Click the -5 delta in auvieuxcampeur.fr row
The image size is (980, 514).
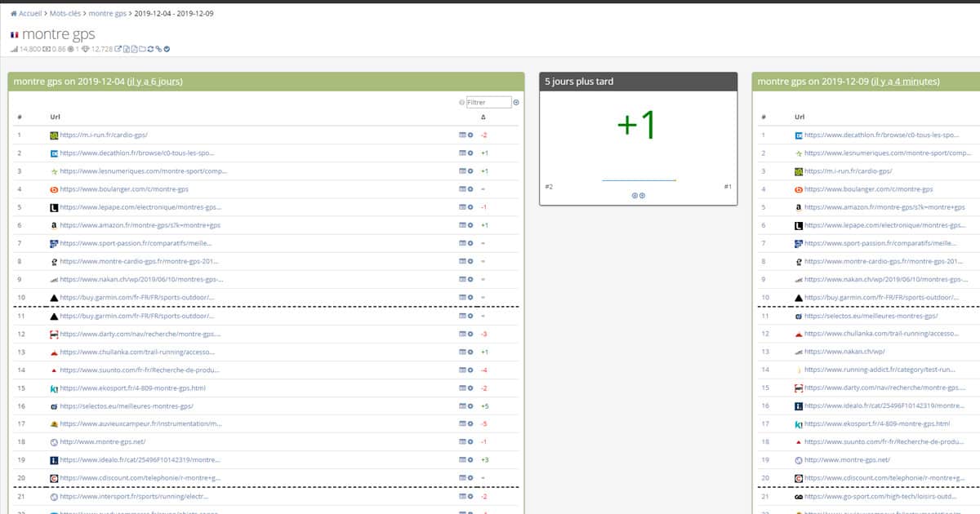(x=484, y=423)
